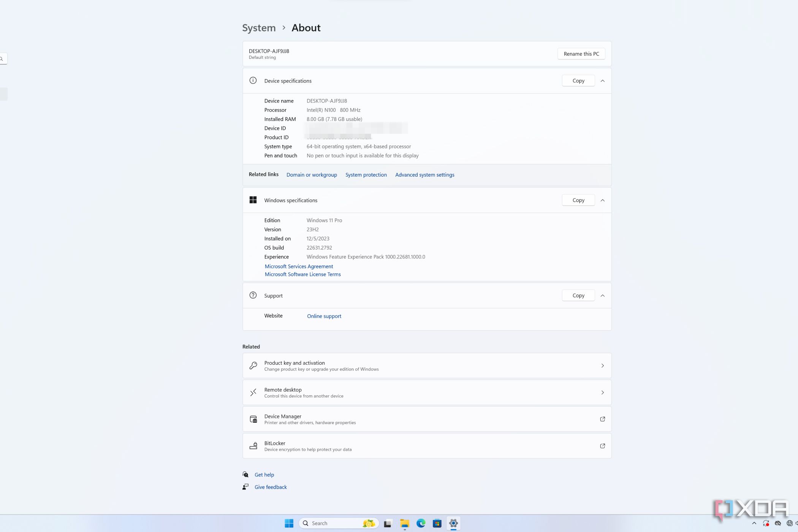Screen dimensions: 798x532
Task: Open the Windows Start menu
Action: coord(289,523)
